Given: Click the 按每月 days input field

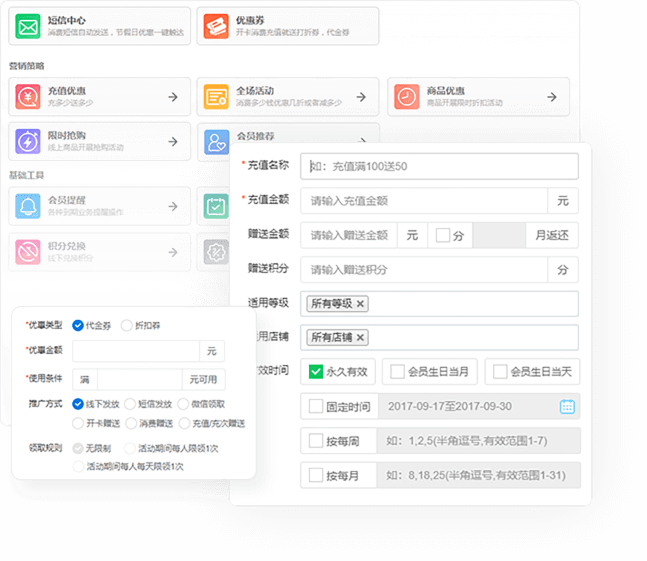Looking at the screenshot, I should [478, 475].
